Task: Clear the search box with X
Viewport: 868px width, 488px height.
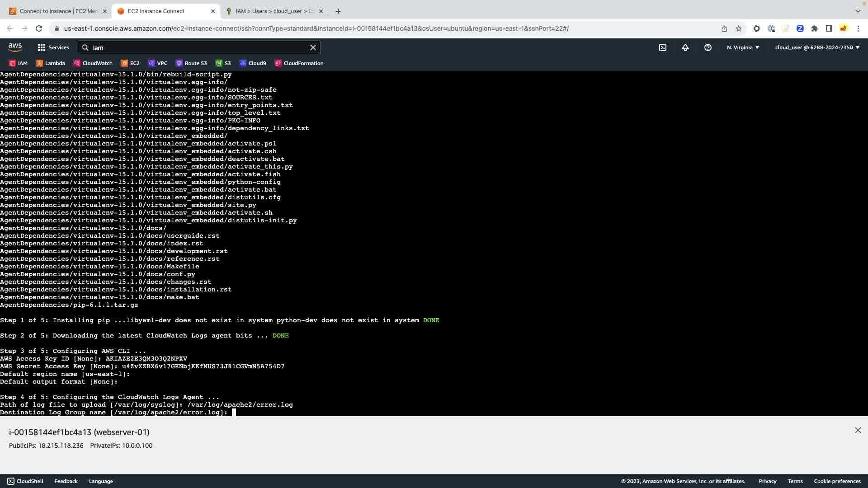Action: 313,47
